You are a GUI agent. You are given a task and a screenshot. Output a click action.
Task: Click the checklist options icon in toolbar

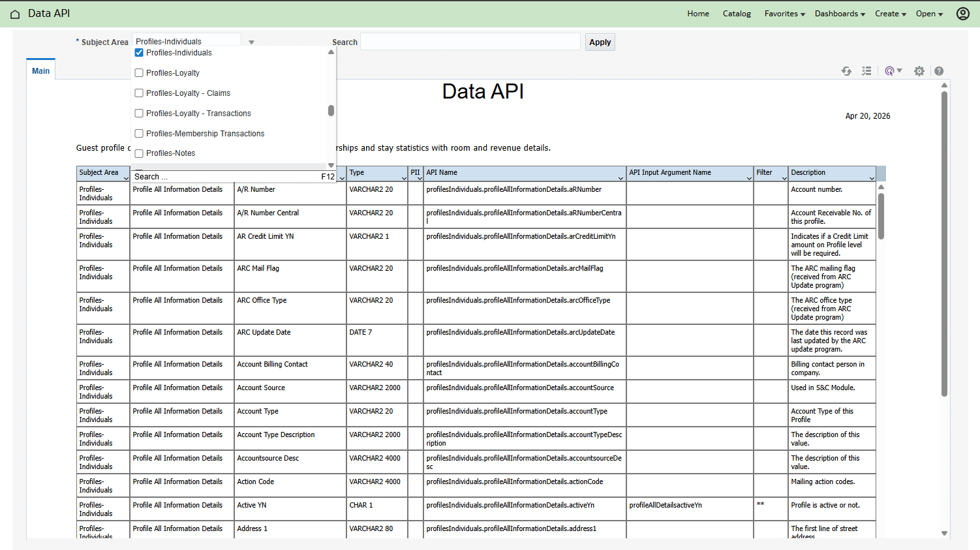[x=866, y=71]
